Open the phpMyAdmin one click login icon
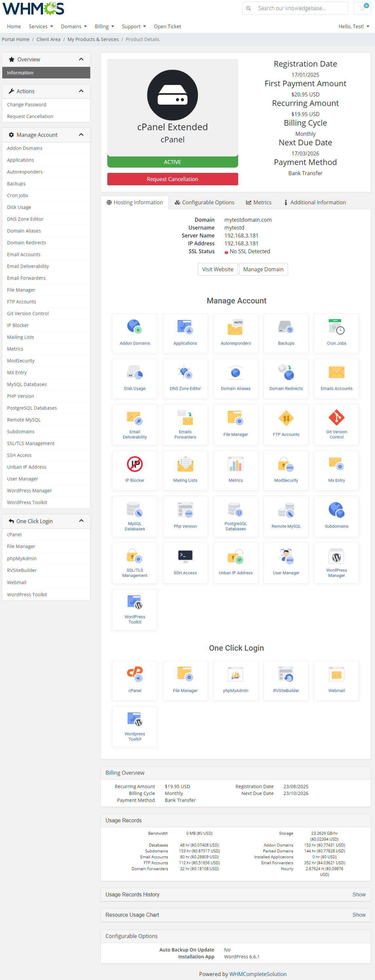The width and height of the screenshot is (375, 980). tap(235, 675)
